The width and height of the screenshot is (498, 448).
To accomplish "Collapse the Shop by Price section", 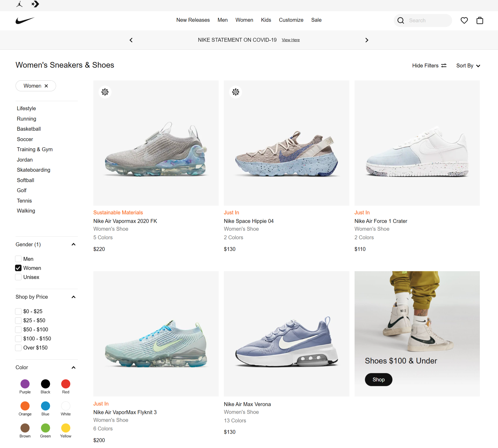I will (x=73, y=297).
